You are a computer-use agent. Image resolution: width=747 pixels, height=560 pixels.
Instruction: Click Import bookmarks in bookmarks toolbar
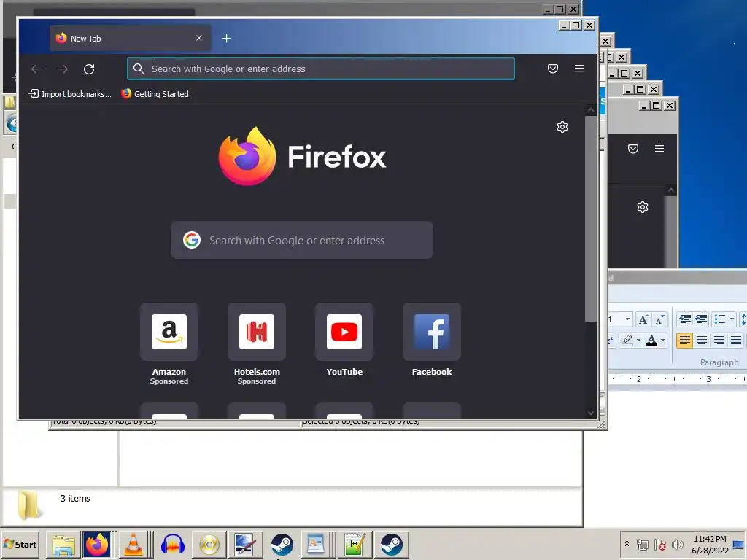coord(70,94)
